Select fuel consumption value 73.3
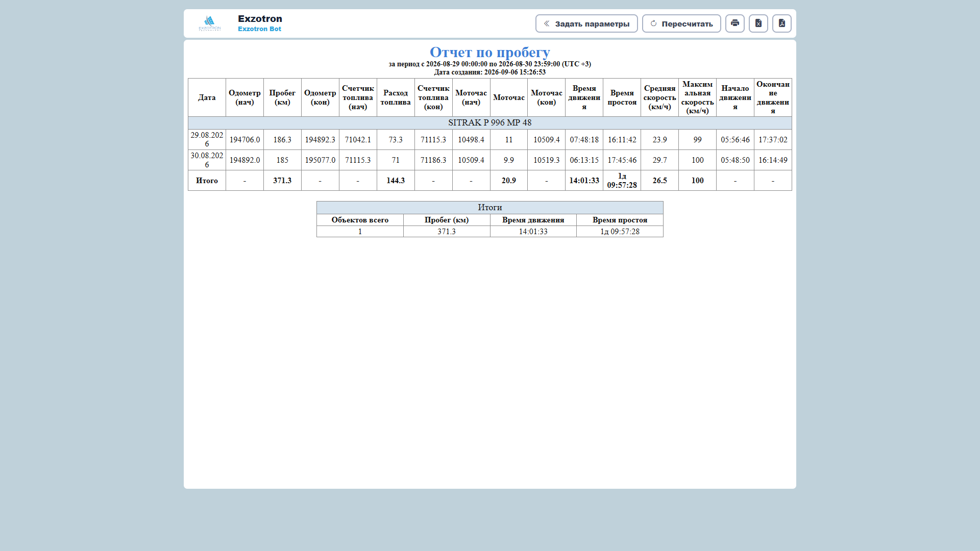 tap(396, 140)
